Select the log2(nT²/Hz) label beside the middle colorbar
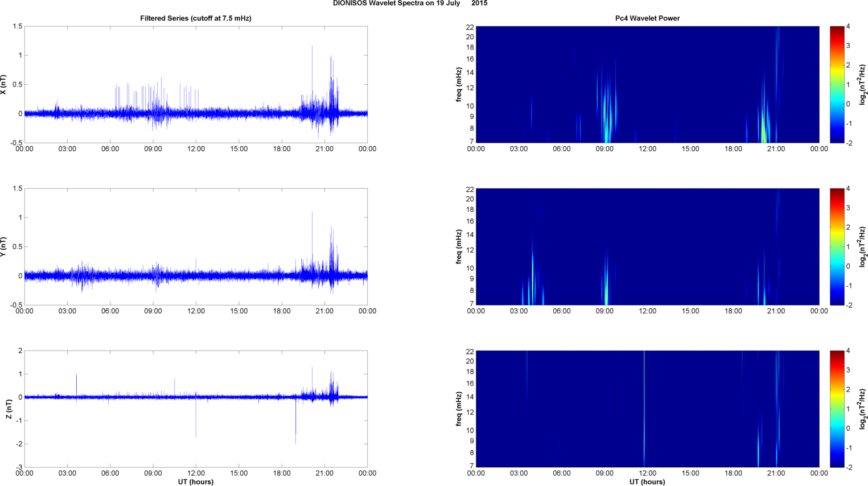 point(863,247)
